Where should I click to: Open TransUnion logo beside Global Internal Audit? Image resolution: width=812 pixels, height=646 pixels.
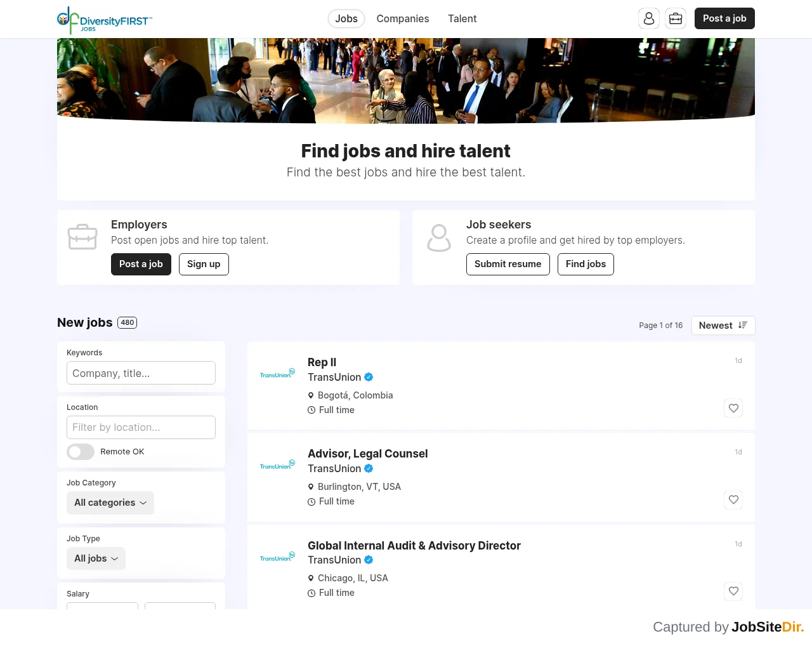click(x=277, y=557)
